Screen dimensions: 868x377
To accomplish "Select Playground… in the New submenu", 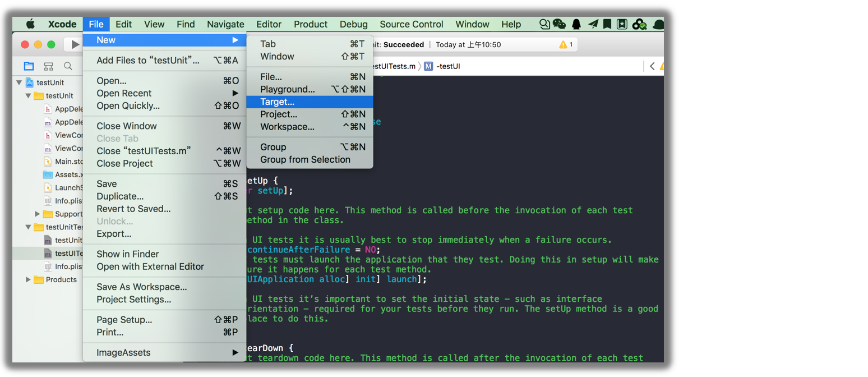I will (287, 89).
